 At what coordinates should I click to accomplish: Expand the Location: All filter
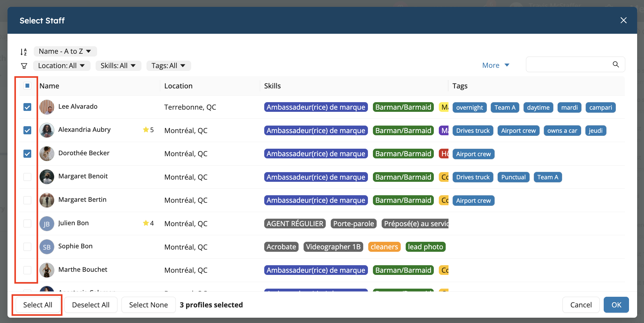click(62, 66)
